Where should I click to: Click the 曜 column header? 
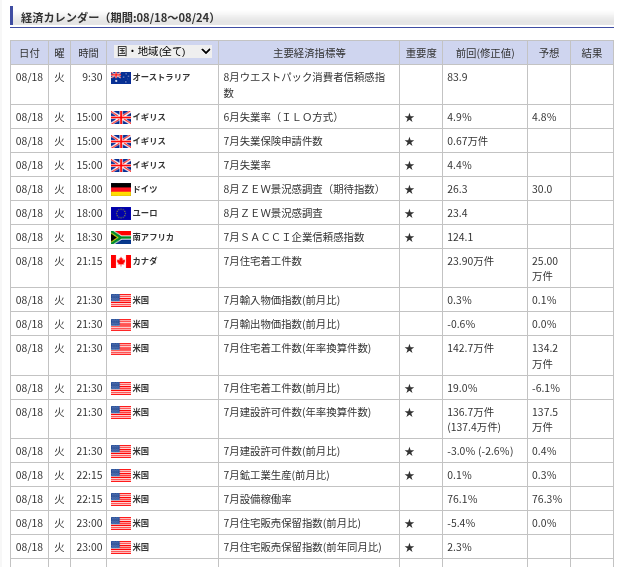pos(59,53)
